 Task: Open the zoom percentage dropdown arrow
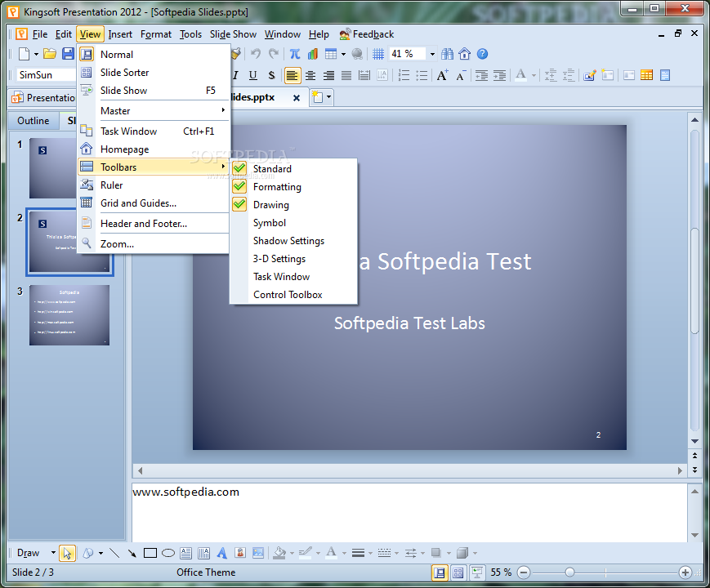click(432, 55)
